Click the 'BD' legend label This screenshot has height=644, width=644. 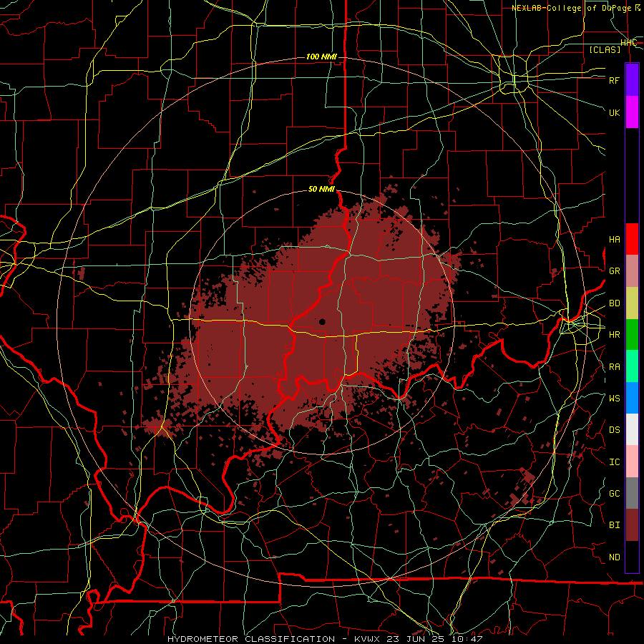click(614, 303)
